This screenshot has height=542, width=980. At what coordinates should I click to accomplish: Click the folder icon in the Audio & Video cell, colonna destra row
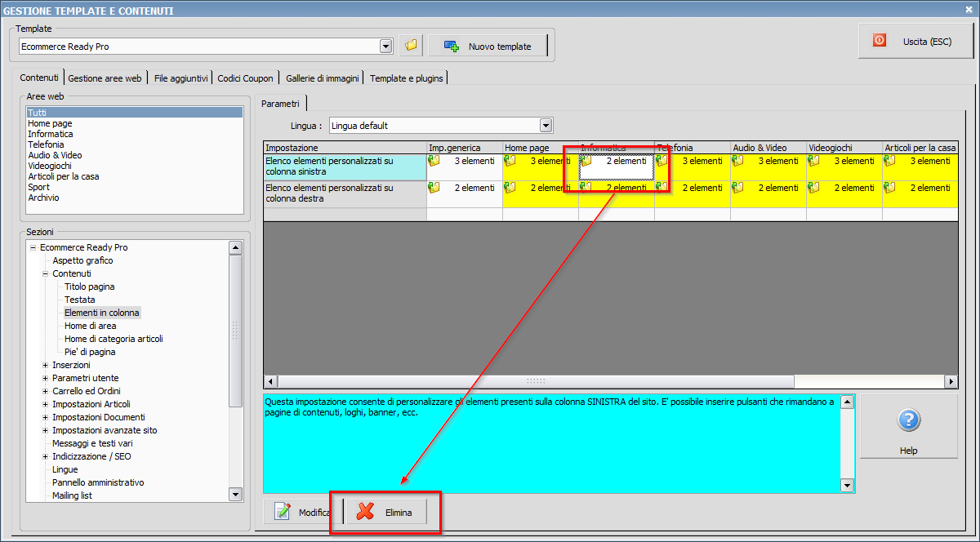tap(738, 188)
